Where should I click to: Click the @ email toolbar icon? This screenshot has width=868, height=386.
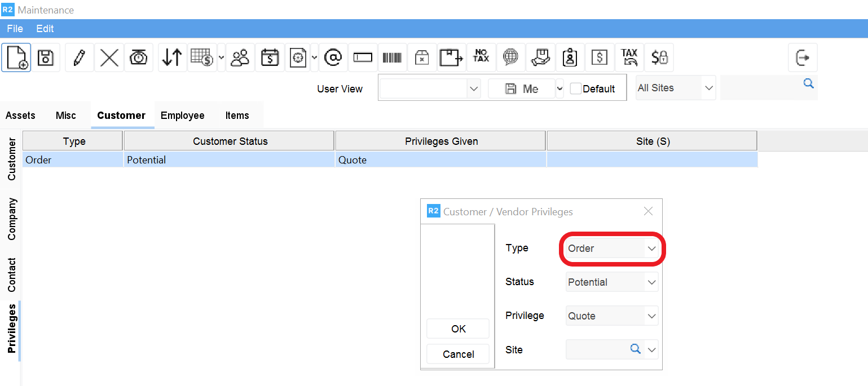click(x=333, y=57)
